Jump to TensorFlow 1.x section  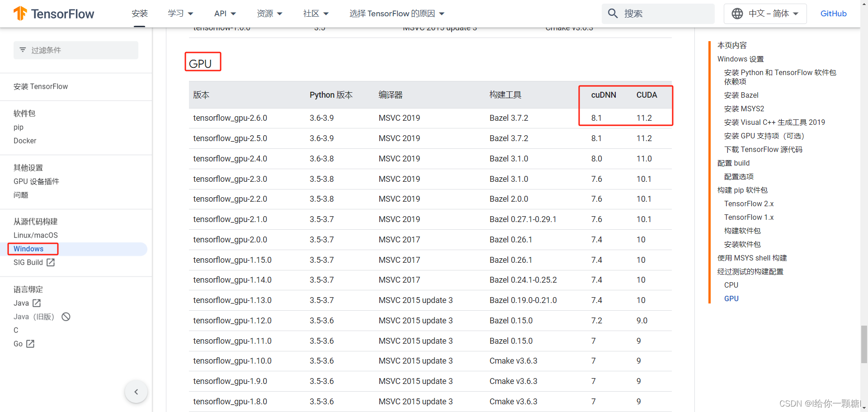749,217
